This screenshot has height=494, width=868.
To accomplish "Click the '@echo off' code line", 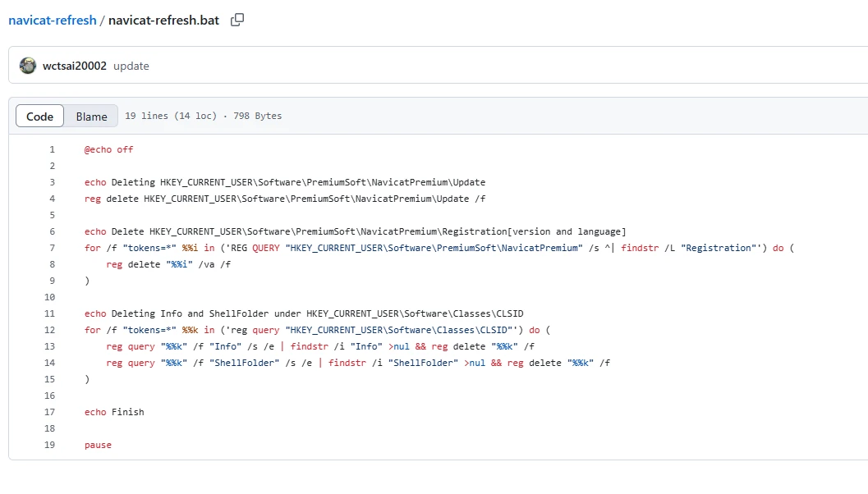I will click(108, 149).
